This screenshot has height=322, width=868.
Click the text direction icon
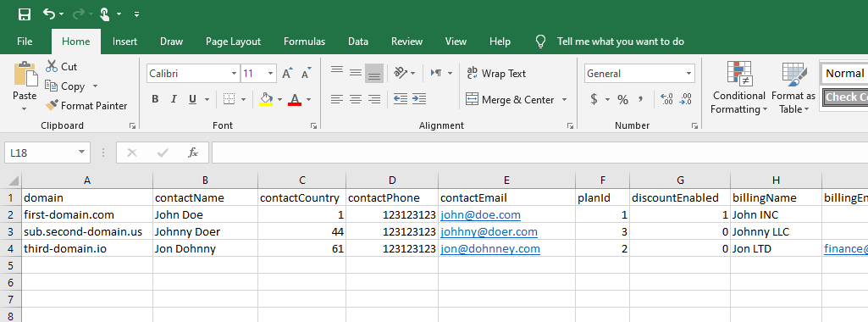click(437, 73)
